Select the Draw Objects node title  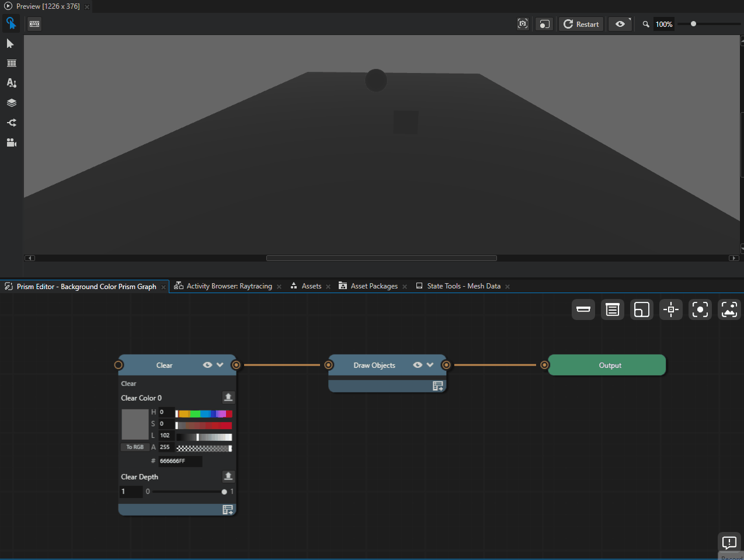click(374, 366)
